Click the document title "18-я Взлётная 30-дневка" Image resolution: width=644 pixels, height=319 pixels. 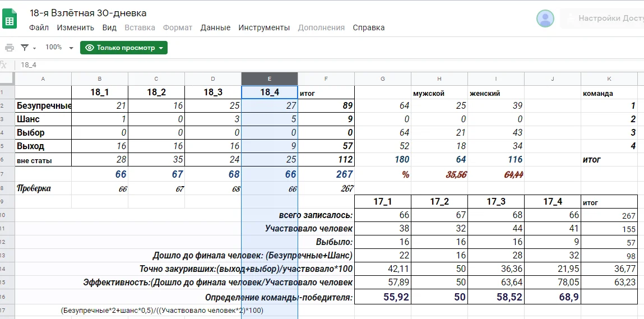[88, 13]
